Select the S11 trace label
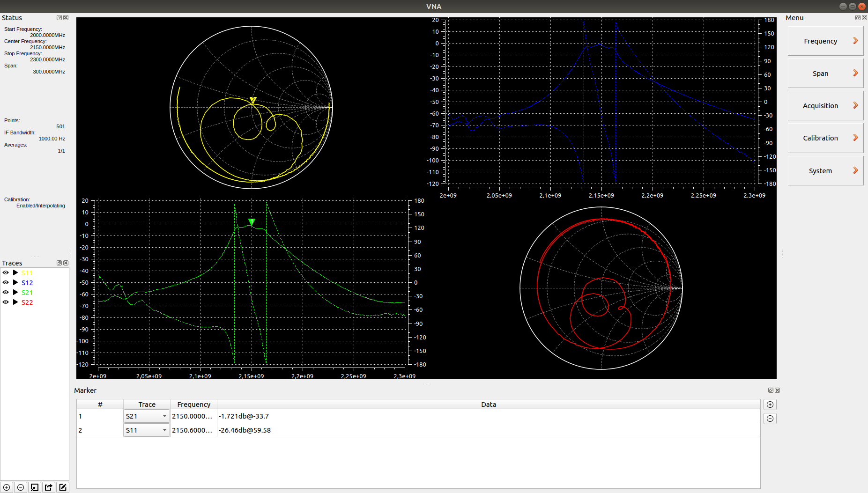Viewport: 868px width, 493px height. coord(27,273)
